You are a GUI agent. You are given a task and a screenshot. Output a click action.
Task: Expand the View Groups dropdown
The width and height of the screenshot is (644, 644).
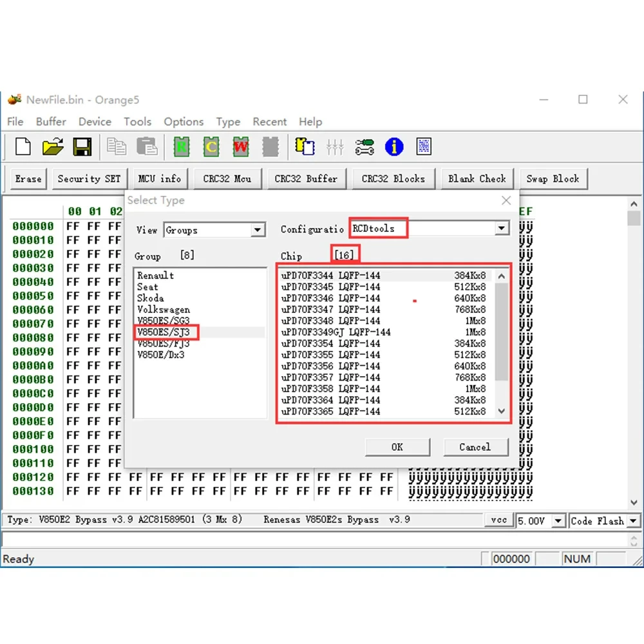click(258, 230)
